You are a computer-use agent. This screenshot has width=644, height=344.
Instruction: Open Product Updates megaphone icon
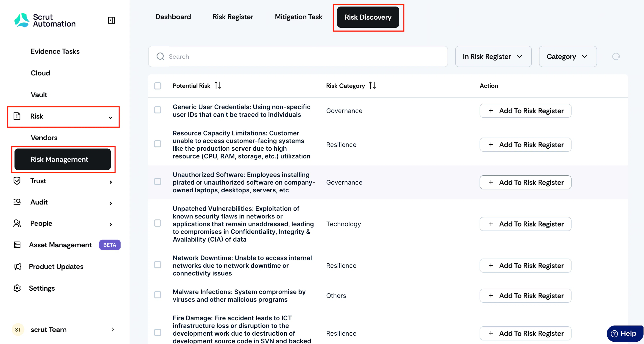pyautogui.click(x=17, y=266)
